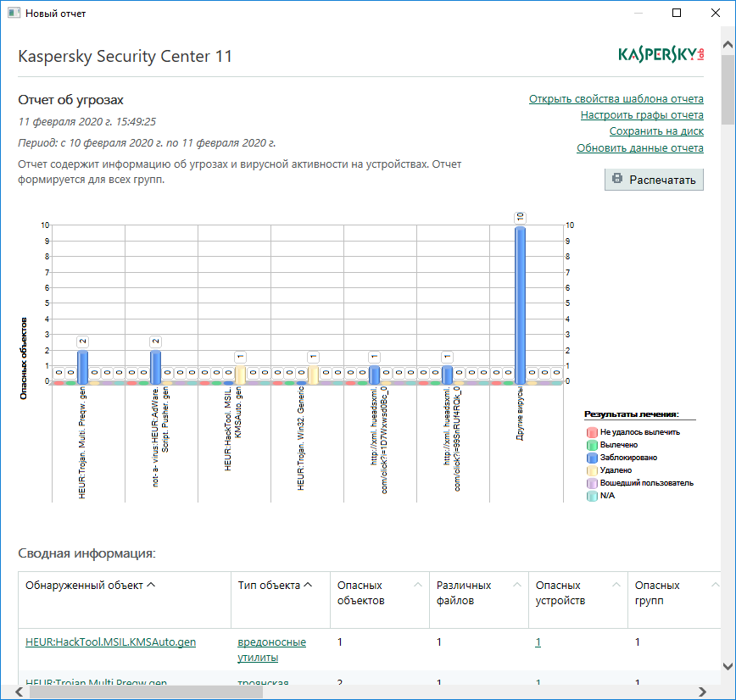The image size is (736, 700).
Task: Open 'вредоносные утилиты' object type link
Action: pyautogui.click(x=272, y=649)
